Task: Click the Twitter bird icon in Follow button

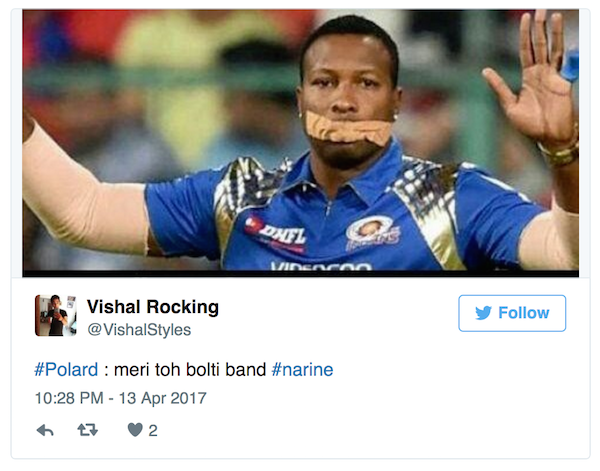Action: click(483, 313)
